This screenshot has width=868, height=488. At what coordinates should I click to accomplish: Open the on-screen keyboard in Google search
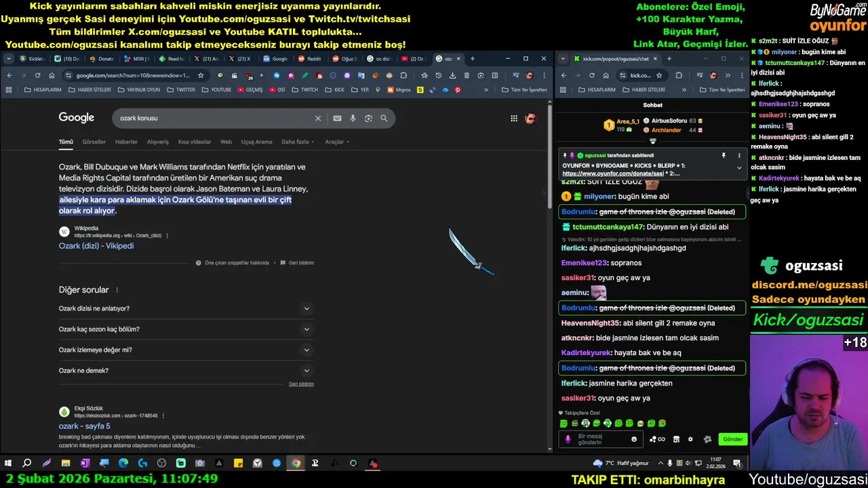click(337, 118)
